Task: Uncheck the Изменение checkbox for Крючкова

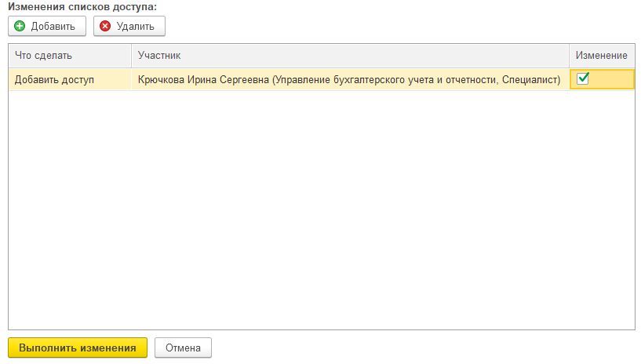Action: [x=583, y=78]
